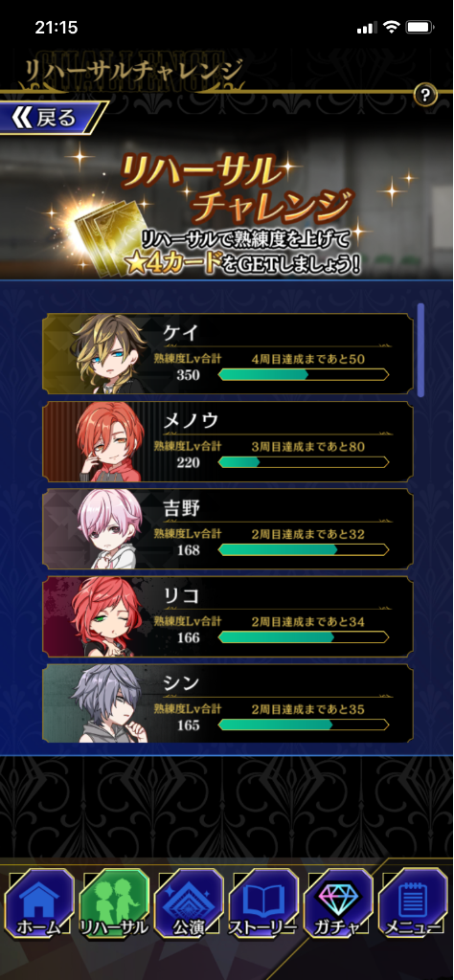Click ケイ's proficiency progress bar
The image size is (454, 980).
(304, 374)
